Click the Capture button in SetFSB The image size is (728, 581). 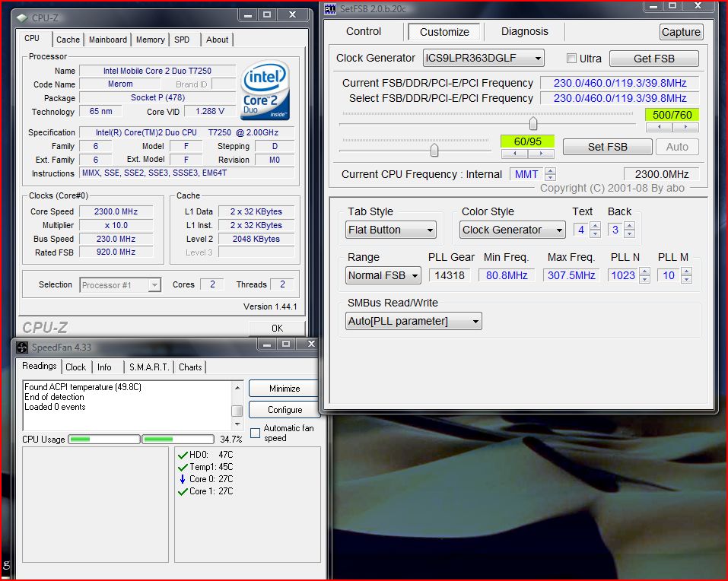(681, 32)
